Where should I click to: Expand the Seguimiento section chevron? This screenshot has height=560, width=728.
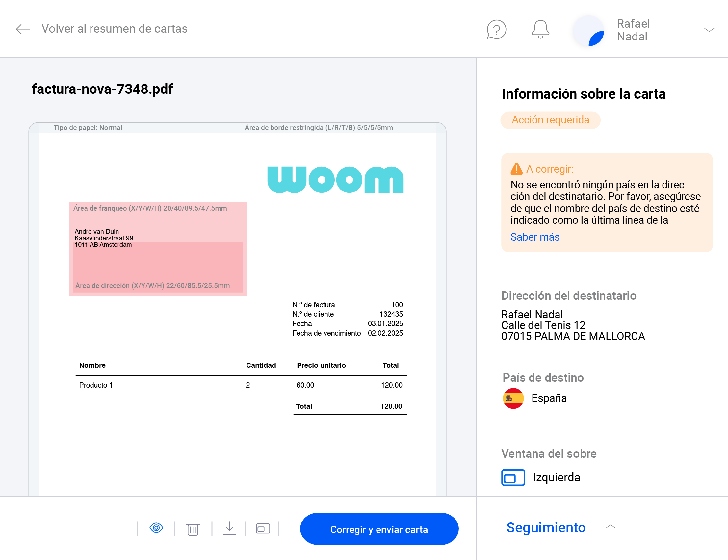[x=610, y=527]
